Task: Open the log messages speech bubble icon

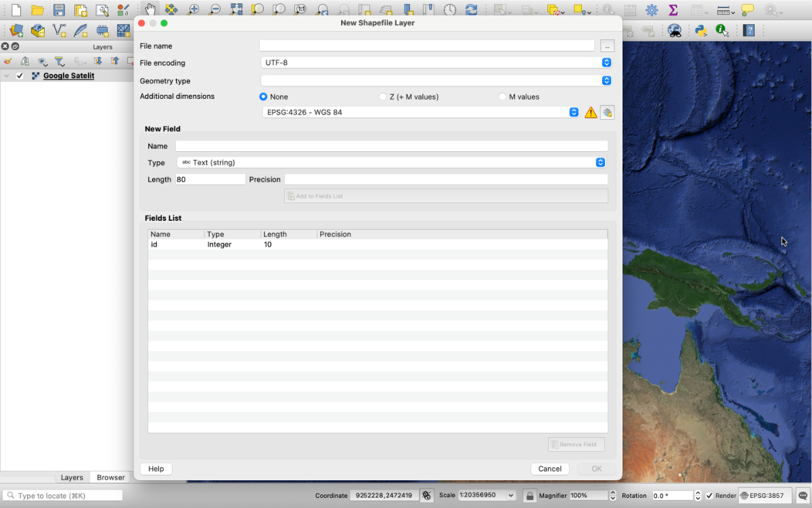Action: pos(802,496)
